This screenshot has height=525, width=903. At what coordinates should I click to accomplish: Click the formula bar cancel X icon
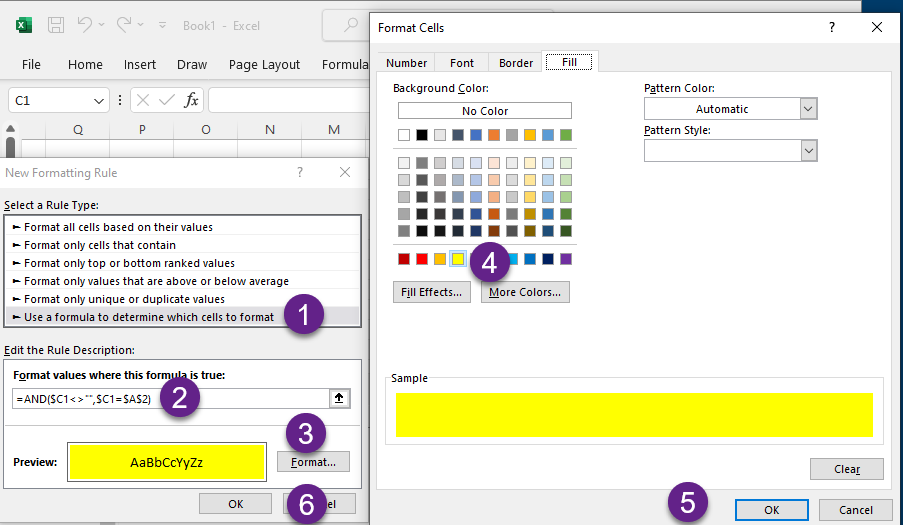pyautogui.click(x=143, y=100)
